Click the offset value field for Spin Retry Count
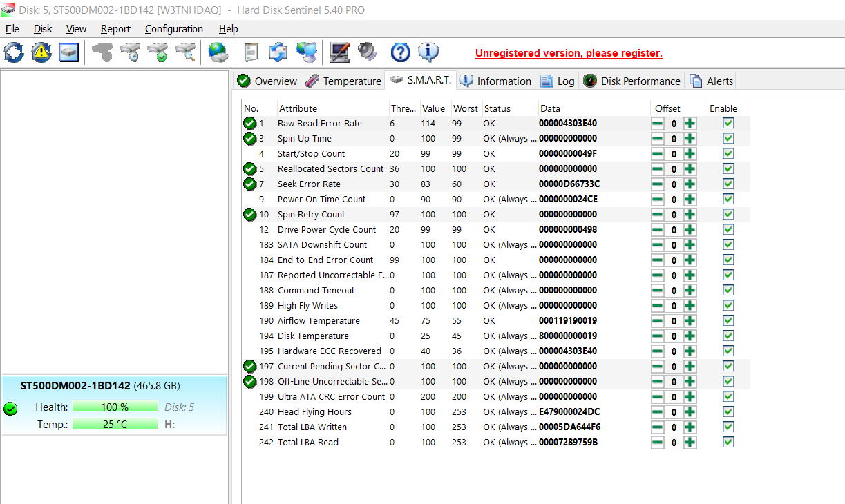 coord(674,215)
